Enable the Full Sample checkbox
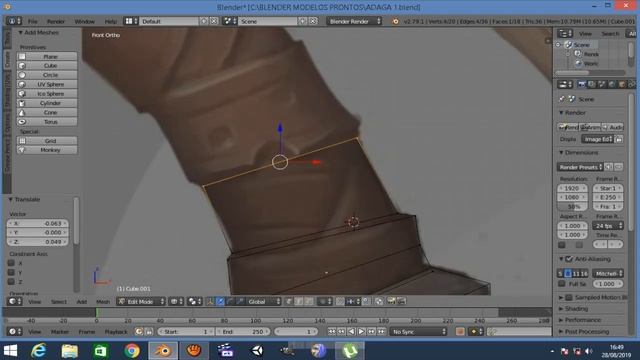The width and height of the screenshot is (640, 360). tap(562, 283)
